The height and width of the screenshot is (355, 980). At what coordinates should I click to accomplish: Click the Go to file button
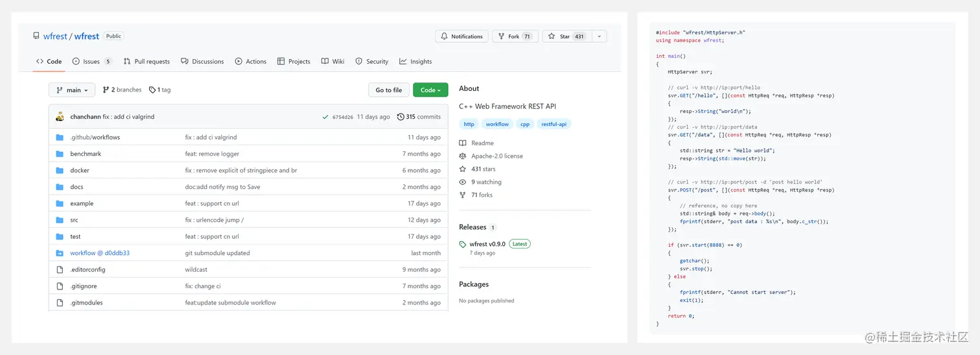point(389,90)
